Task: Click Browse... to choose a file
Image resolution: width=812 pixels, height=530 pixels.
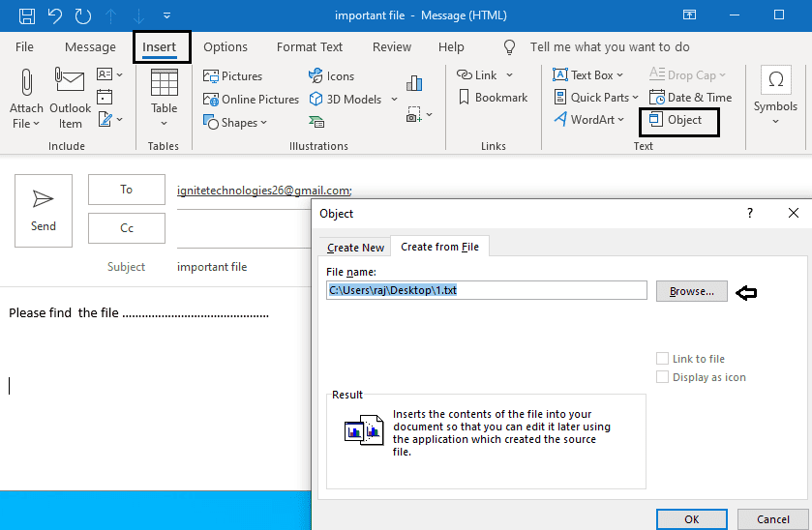Action: (691, 291)
